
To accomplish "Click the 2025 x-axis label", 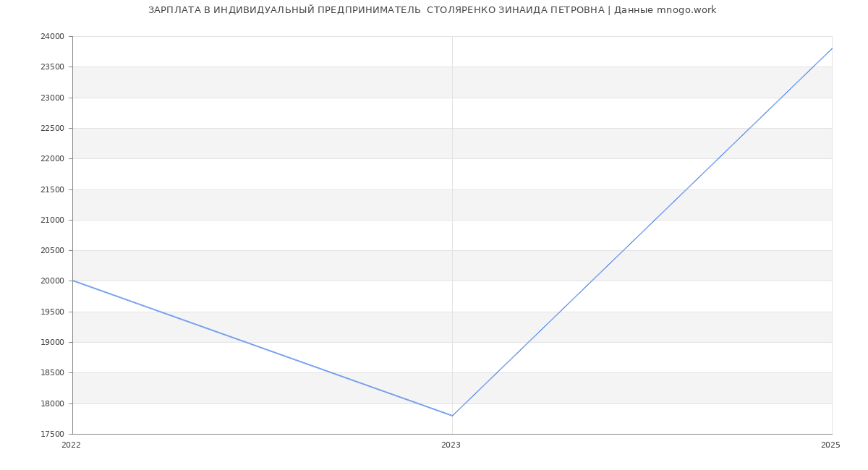I will pos(830,445).
